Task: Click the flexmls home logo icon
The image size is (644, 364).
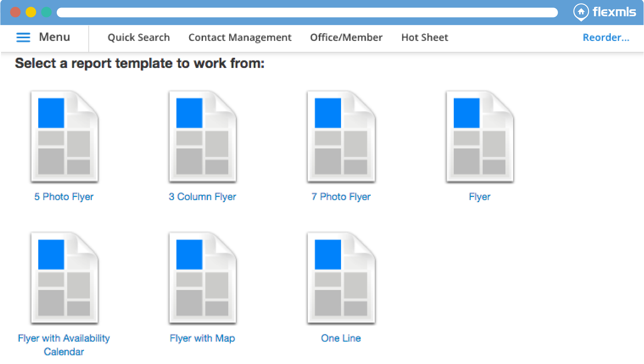Action: tap(581, 12)
